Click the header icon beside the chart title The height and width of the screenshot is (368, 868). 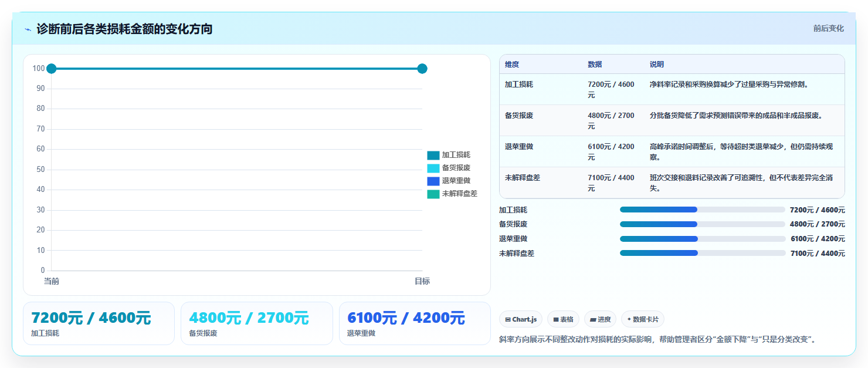point(28,29)
